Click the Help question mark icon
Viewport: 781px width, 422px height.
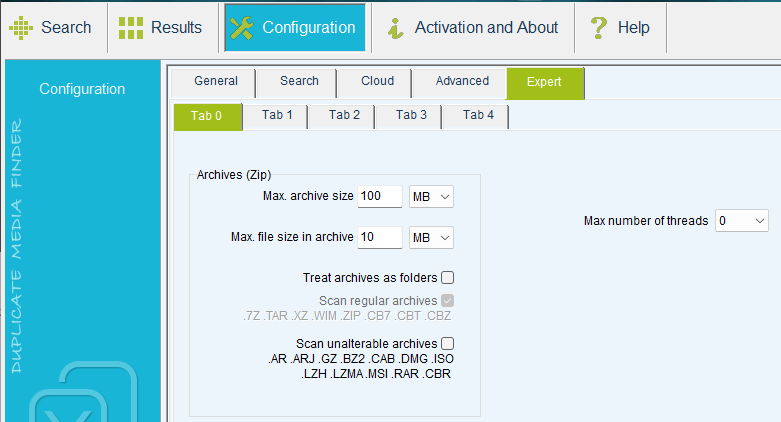point(599,27)
